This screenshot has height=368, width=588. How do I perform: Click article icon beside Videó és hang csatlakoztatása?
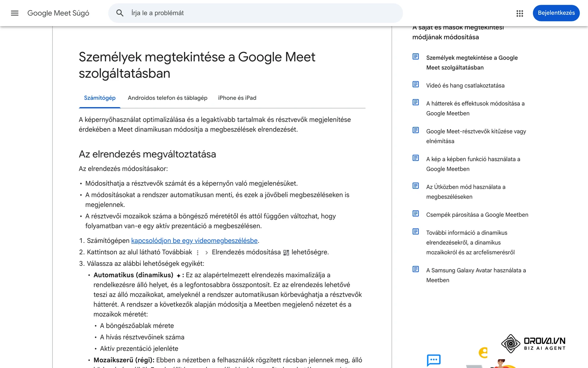click(416, 85)
